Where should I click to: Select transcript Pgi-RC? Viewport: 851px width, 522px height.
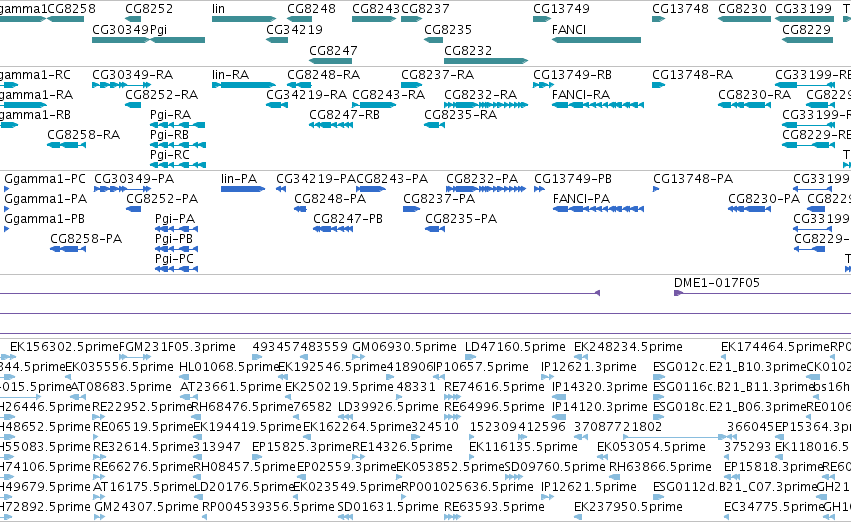click(x=178, y=165)
